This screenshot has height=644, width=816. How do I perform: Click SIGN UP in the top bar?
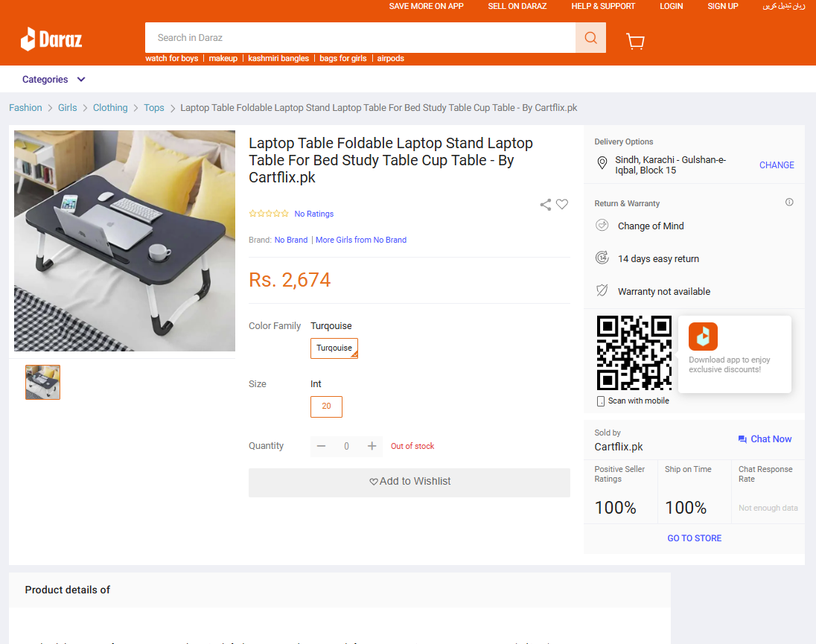click(723, 6)
